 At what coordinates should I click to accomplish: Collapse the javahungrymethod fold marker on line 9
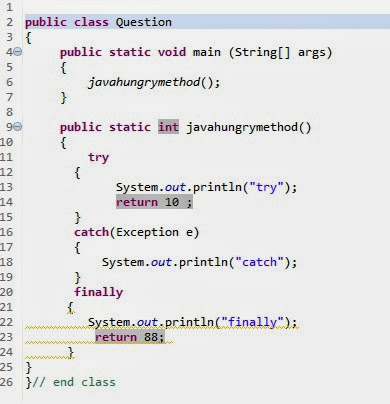point(18,127)
